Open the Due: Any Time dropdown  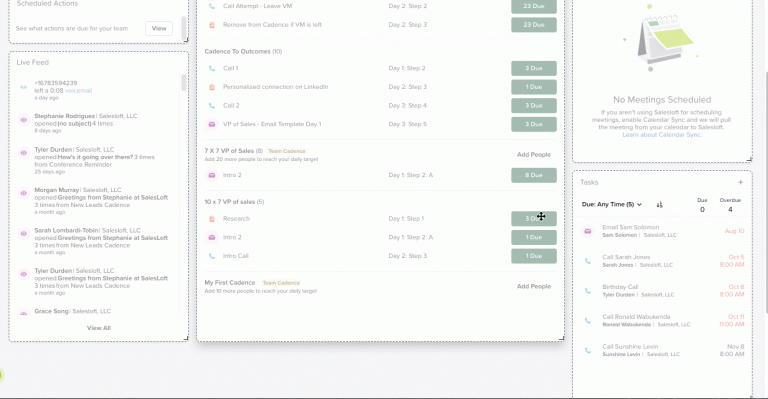pyautogui.click(x=612, y=205)
